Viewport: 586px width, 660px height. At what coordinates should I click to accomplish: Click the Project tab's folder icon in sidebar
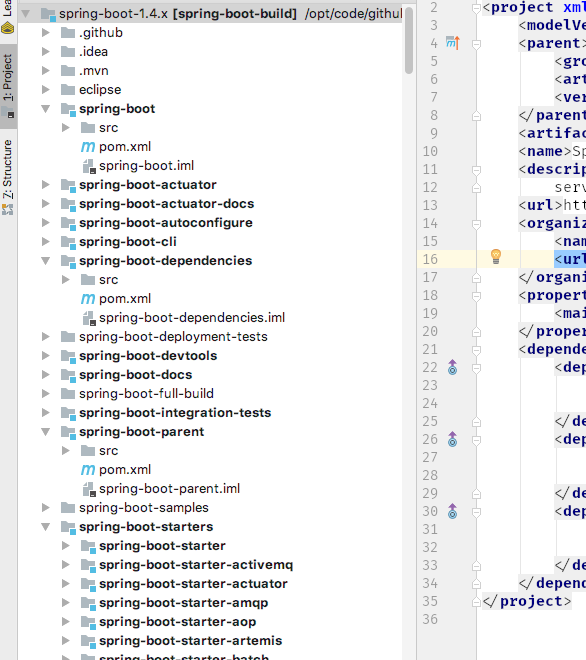(x=8, y=113)
